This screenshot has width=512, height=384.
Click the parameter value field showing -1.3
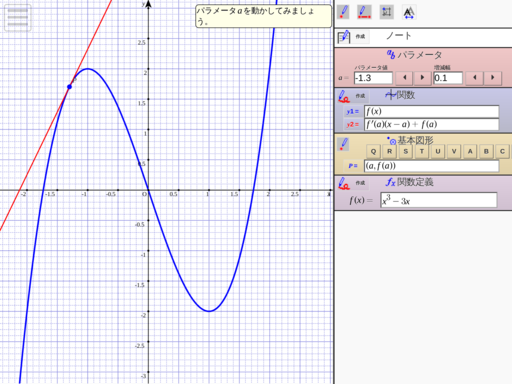coord(373,78)
